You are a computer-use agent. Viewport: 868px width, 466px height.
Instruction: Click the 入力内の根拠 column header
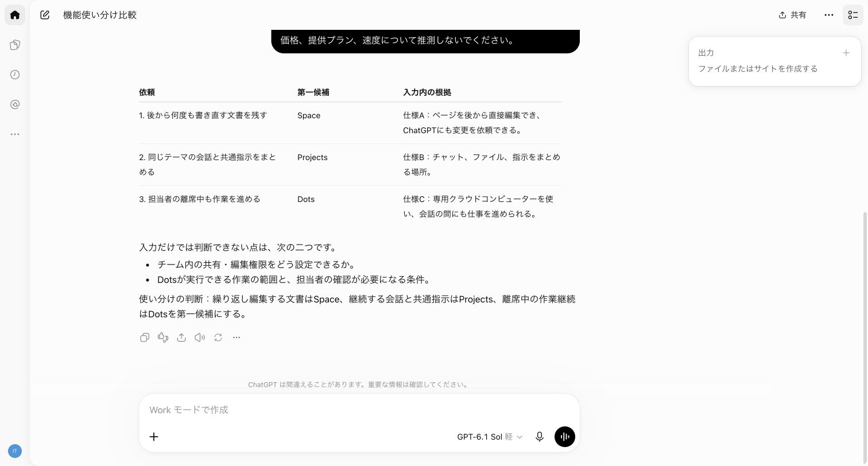click(x=427, y=92)
